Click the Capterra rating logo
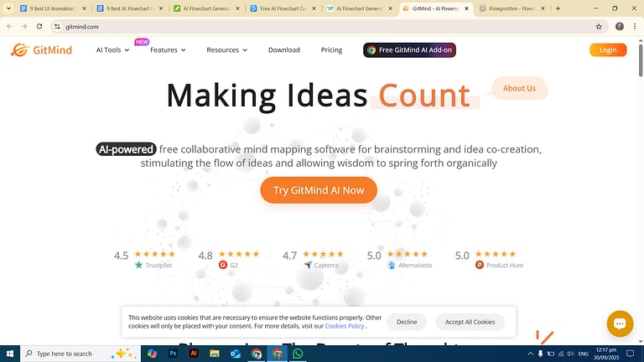Viewport: 644px width, 362px height. [307, 265]
